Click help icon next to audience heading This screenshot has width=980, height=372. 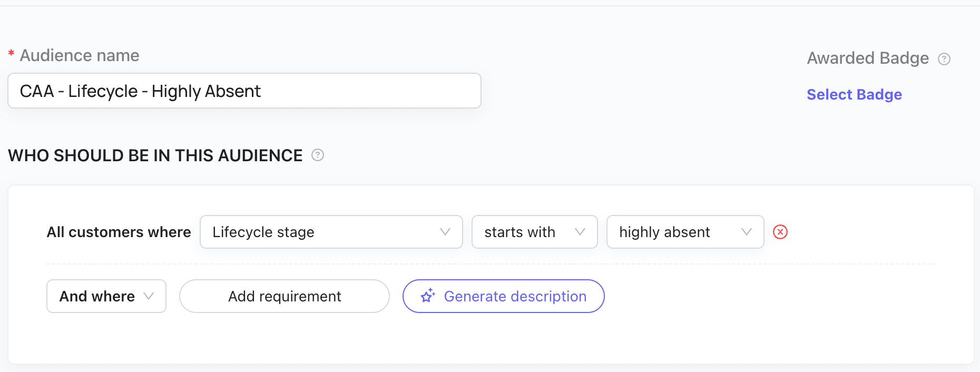pyautogui.click(x=318, y=155)
